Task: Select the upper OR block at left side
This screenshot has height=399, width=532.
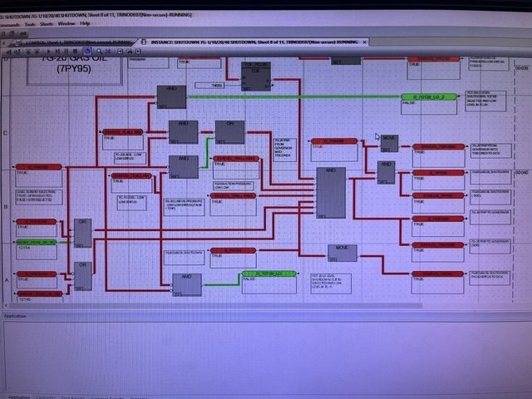Action: click(x=83, y=233)
